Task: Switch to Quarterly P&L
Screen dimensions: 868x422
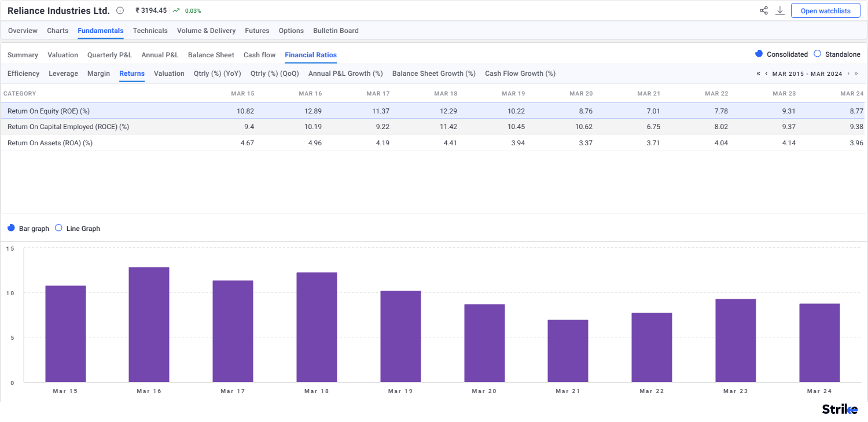Action: tap(109, 55)
